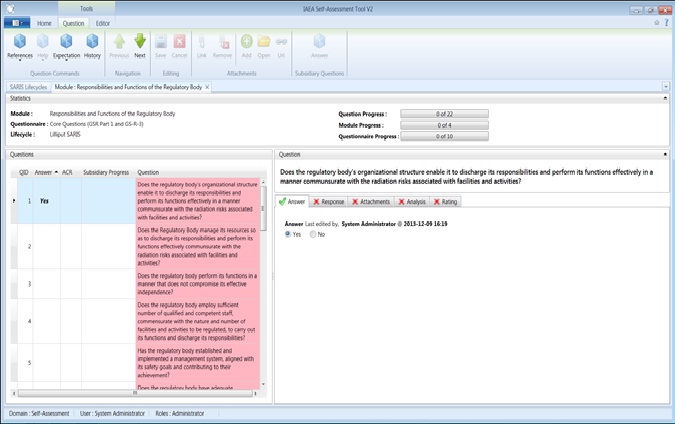Click the Questionnaire Progress bar 0 of 10
Viewport: 675px width, 425px height.
pos(444,136)
